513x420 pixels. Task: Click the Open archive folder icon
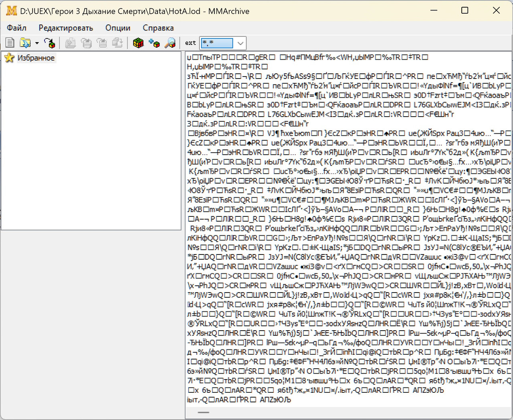(x=25, y=42)
